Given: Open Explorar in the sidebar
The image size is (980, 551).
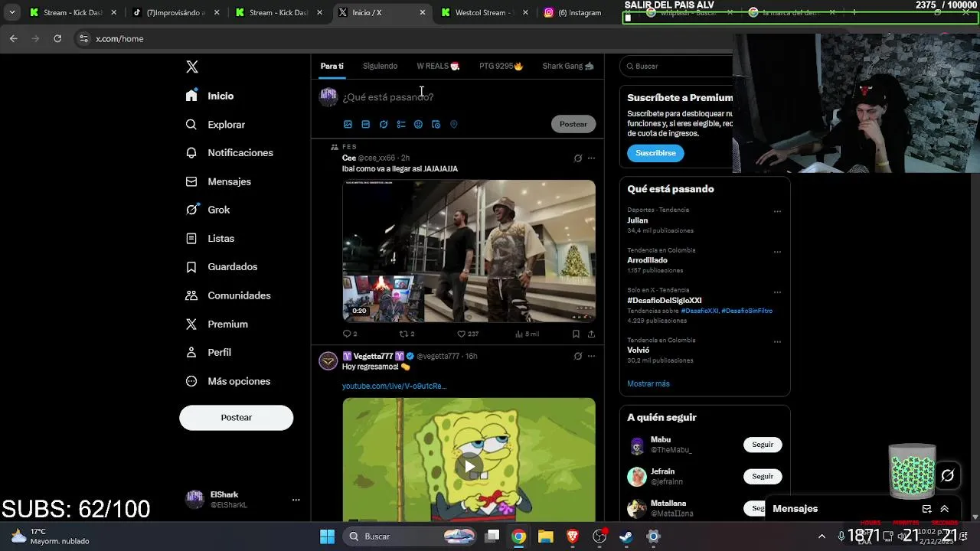Looking at the screenshot, I should (x=215, y=124).
